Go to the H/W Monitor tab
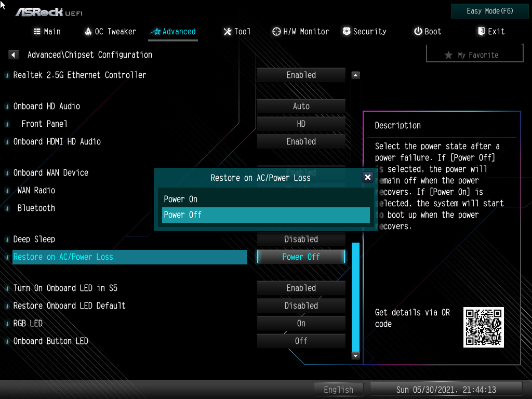Image resolution: width=532 pixels, height=399 pixels. click(x=300, y=32)
